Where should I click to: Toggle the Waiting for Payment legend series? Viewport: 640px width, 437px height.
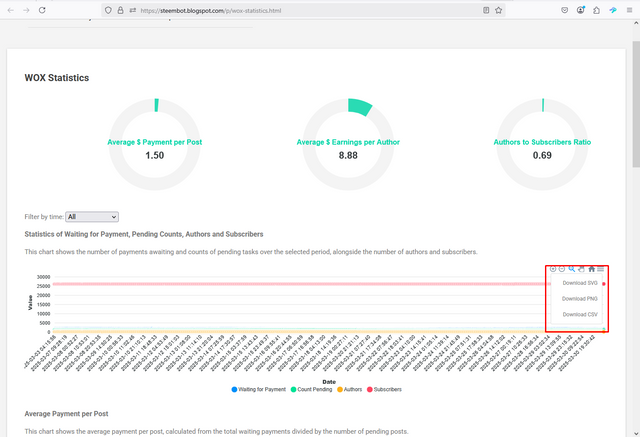[x=258, y=389]
